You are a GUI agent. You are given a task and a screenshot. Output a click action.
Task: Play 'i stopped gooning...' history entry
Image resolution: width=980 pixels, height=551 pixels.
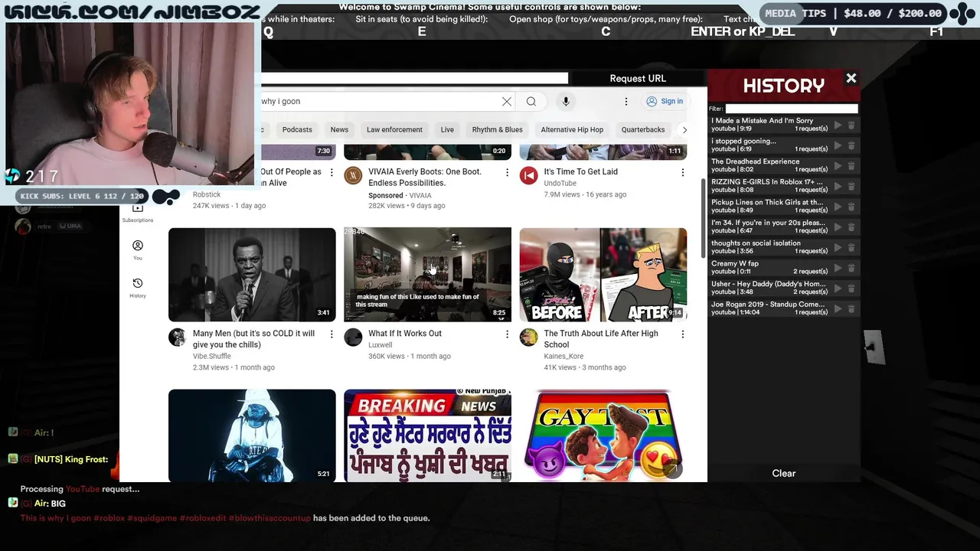pos(838,145)
